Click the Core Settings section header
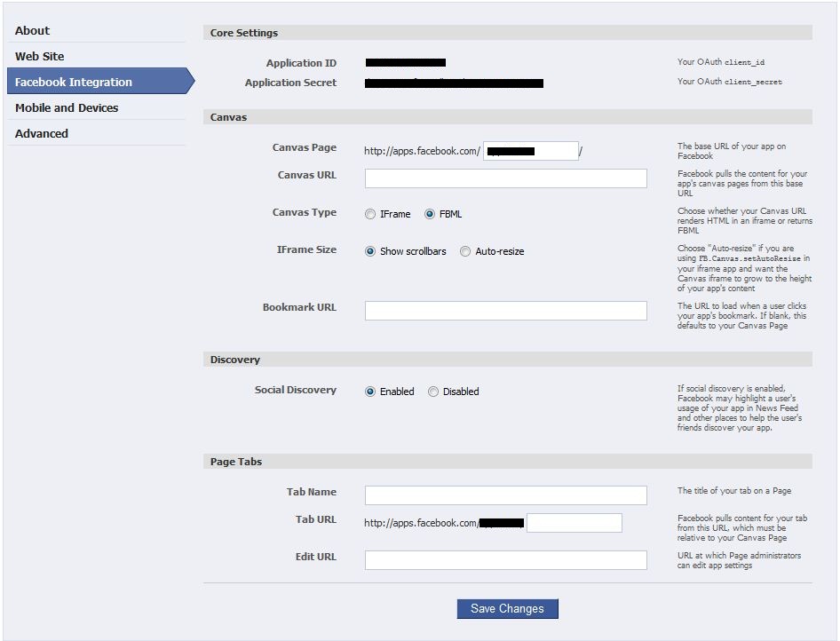This screenshot has width=840, height=641. point(507,33)
